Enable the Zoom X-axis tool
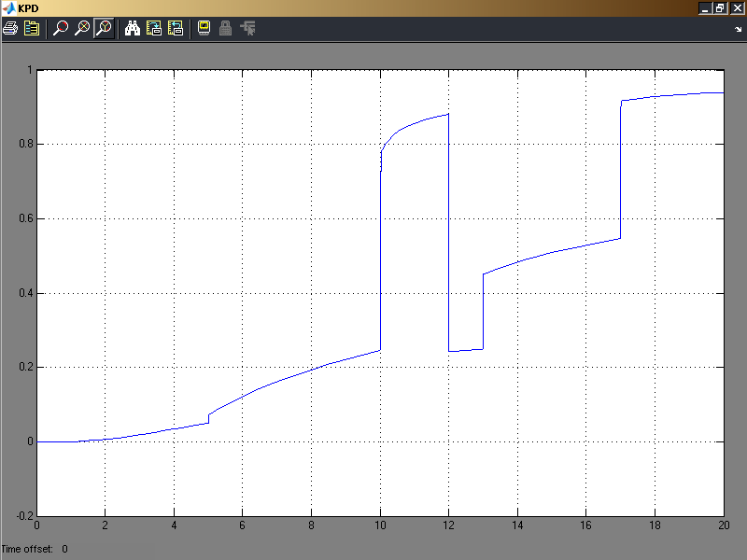747x560 pixels. click(82, 28)
